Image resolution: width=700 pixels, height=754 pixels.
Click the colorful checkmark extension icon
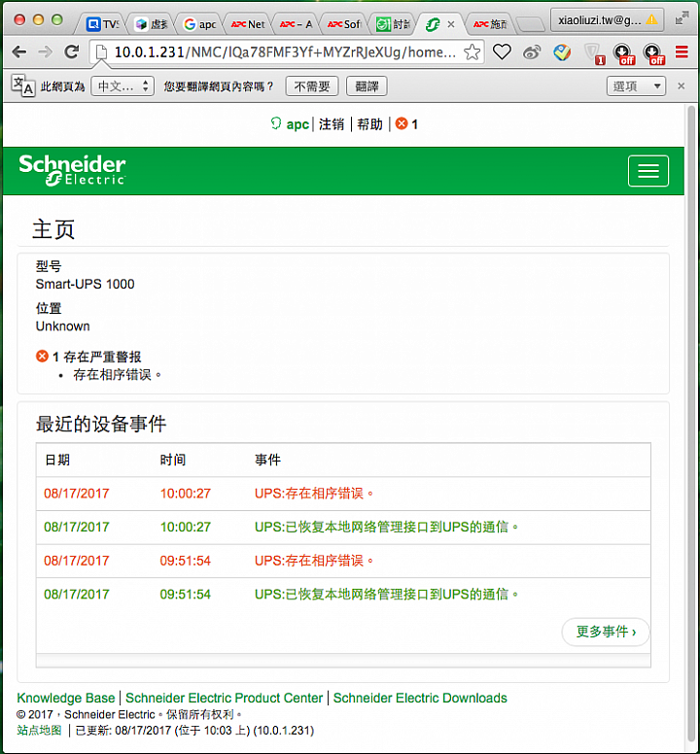[562, 52]
